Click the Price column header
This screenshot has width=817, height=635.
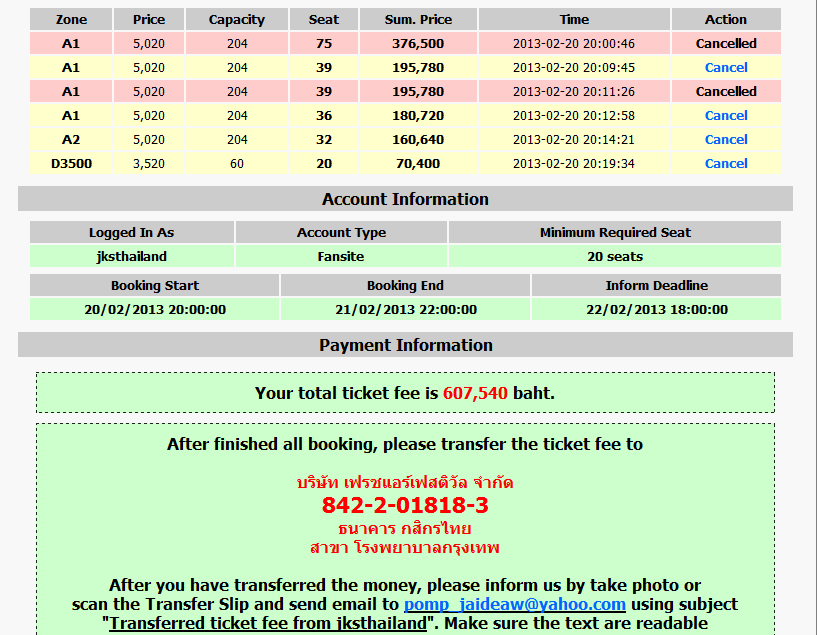[x=148, y=19]
